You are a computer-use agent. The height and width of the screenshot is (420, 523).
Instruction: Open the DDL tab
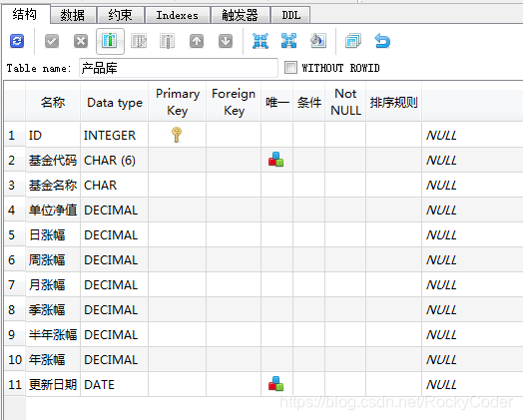[290, 15]
